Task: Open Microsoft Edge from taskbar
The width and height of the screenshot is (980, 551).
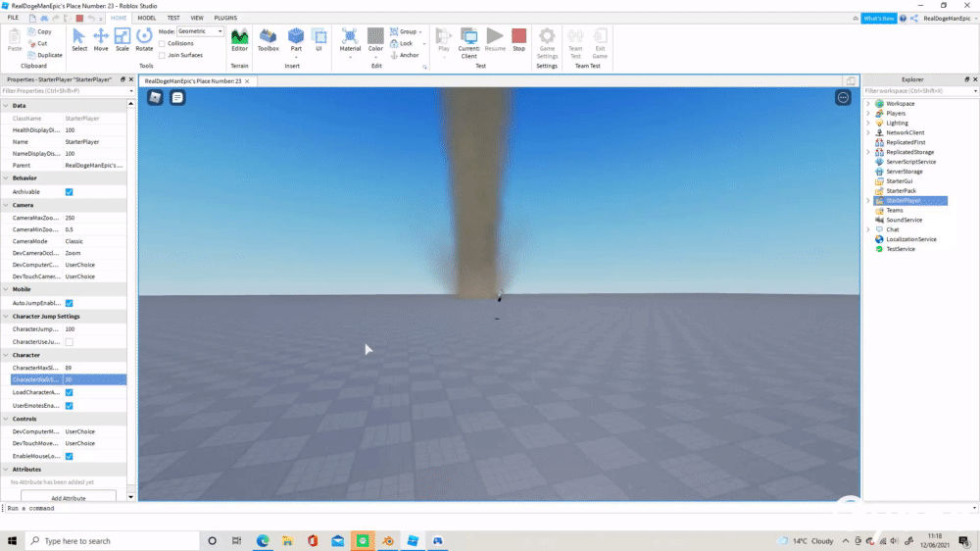Action: click(263, 541)
